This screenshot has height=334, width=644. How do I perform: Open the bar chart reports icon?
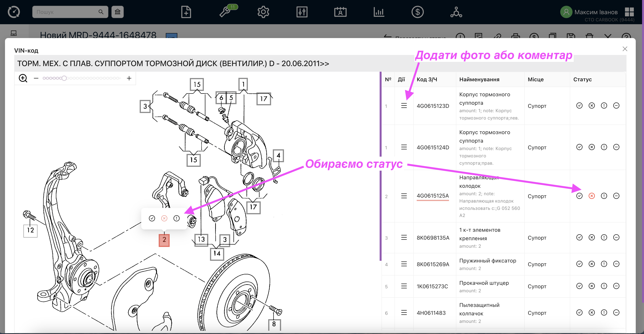(x=379, y=12)
